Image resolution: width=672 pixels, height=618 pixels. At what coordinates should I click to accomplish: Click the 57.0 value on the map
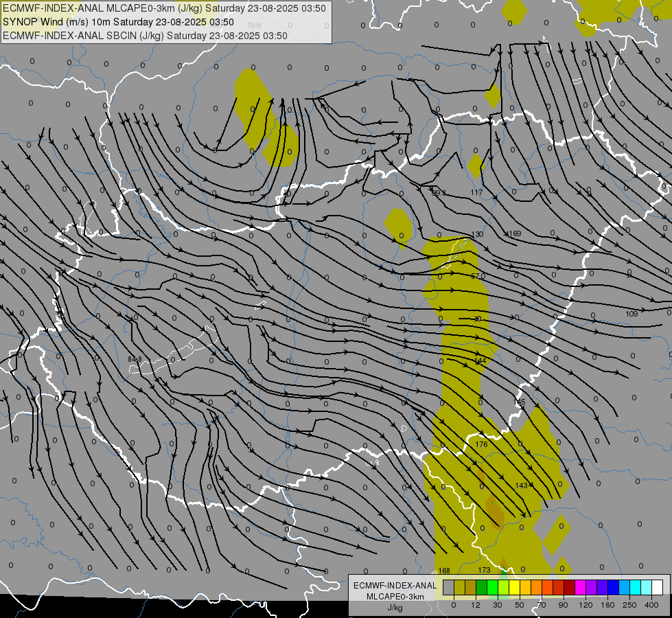[478, 276]
